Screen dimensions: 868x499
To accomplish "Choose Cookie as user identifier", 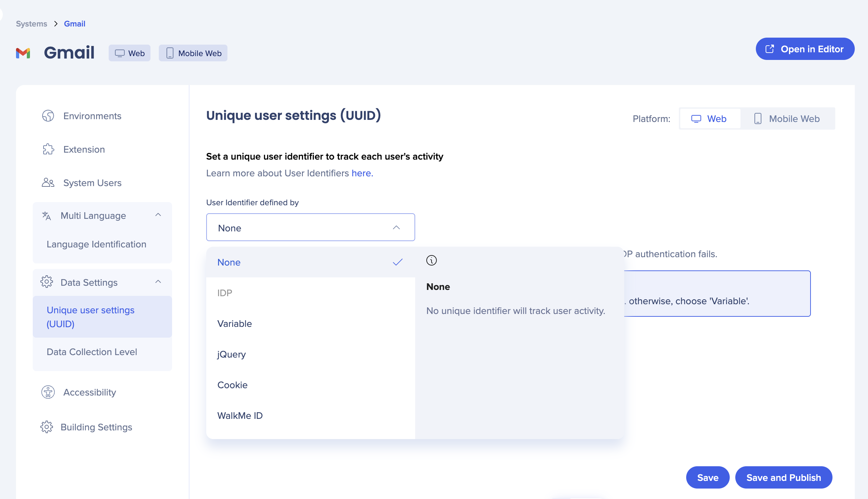I will tap(311, 385).
